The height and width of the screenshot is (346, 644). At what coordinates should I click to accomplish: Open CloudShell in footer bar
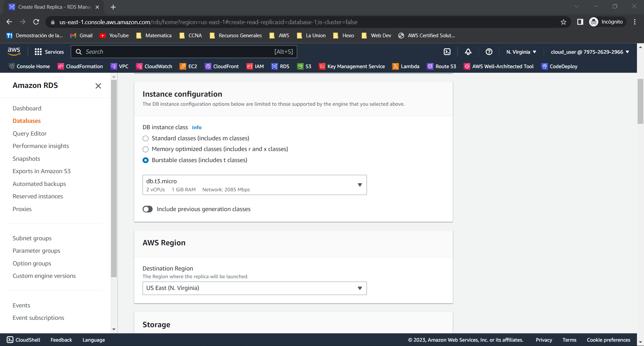pyautogui.click(x=23, y=340)
